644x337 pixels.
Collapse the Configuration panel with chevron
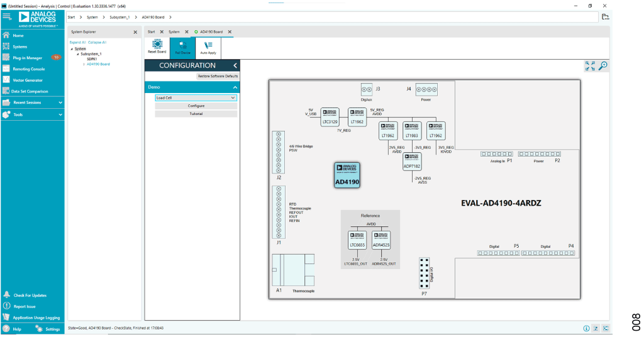point(235,65)
